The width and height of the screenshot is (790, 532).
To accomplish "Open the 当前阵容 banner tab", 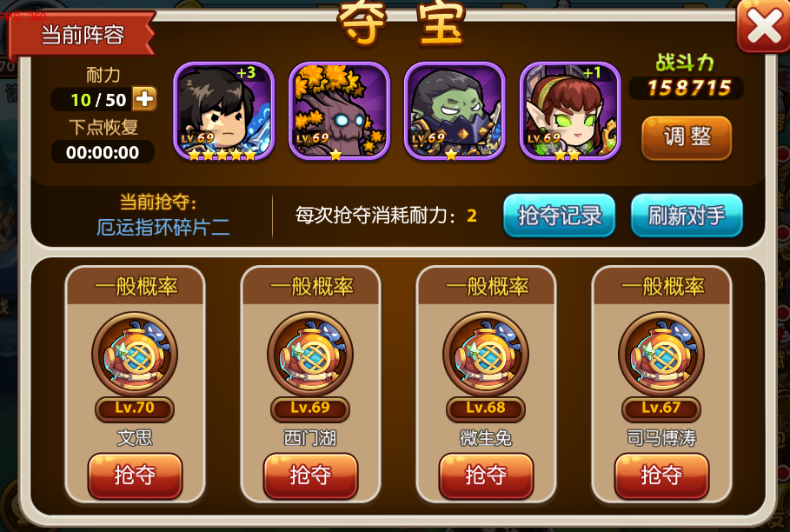I will pos(82,34).
